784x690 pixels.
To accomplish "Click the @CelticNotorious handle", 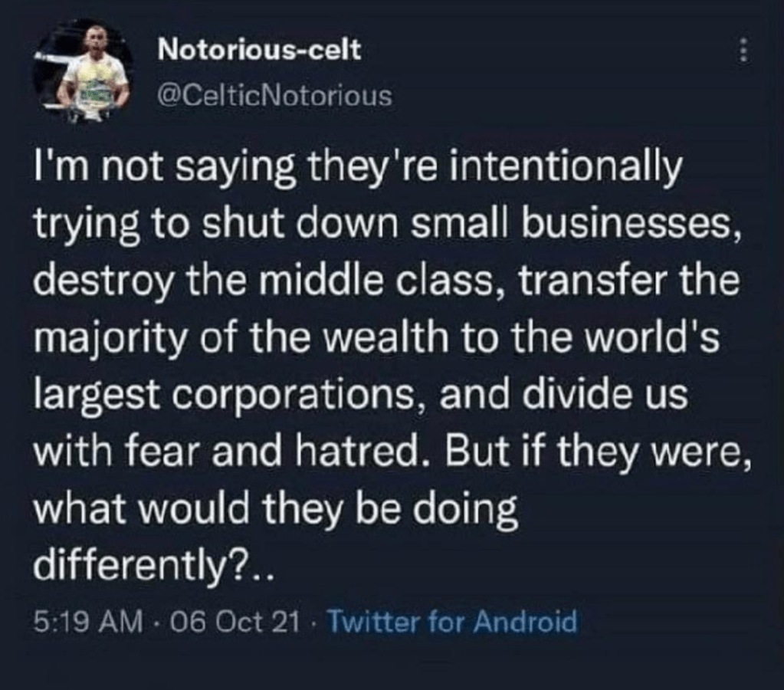I will click(x=274, y=97).
